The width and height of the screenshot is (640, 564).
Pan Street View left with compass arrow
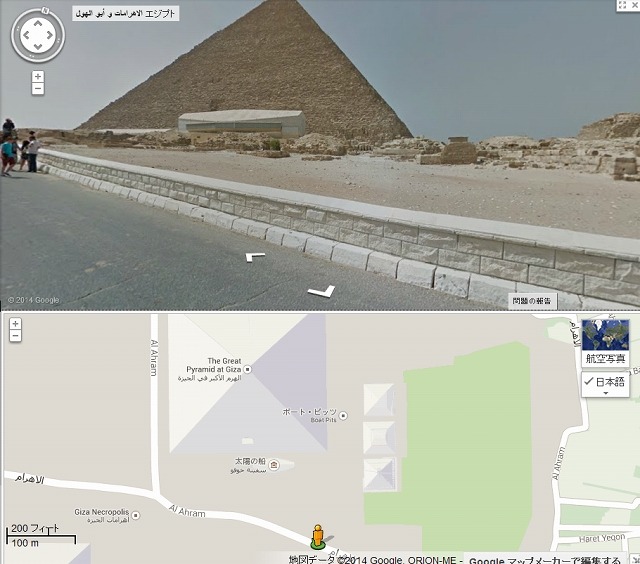26,35
